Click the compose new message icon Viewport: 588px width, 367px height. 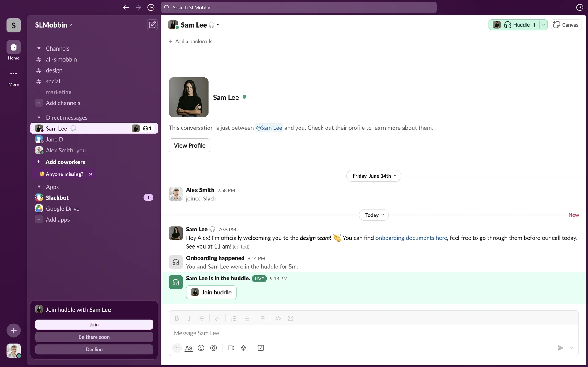click(152, 25)
